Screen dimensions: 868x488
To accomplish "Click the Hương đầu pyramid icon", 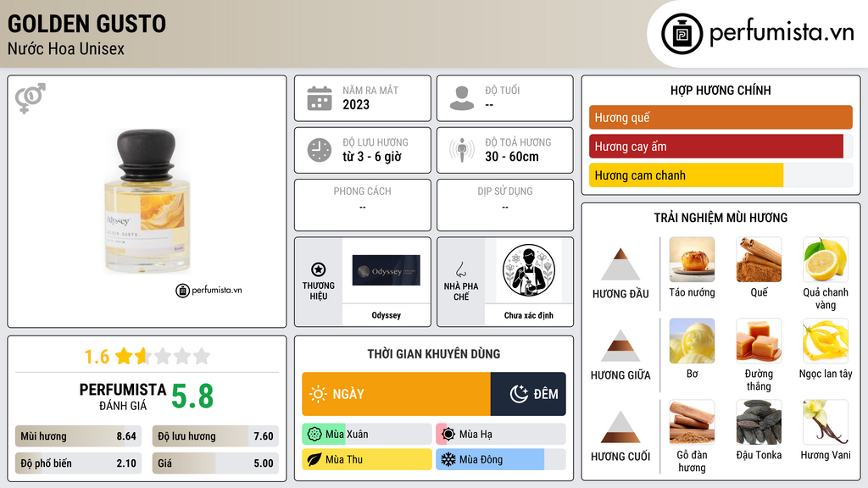I will click(620, 264).
